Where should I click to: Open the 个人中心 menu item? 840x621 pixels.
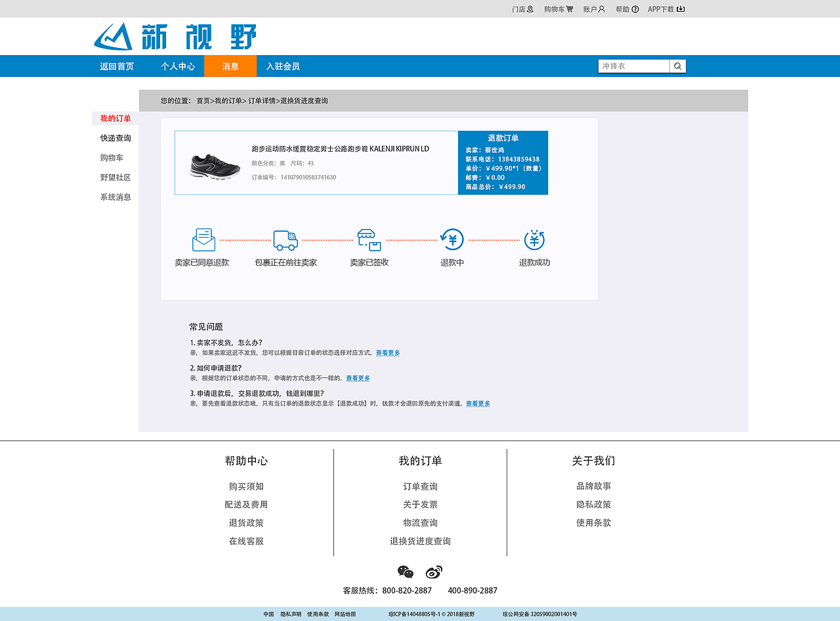point(178,66)
